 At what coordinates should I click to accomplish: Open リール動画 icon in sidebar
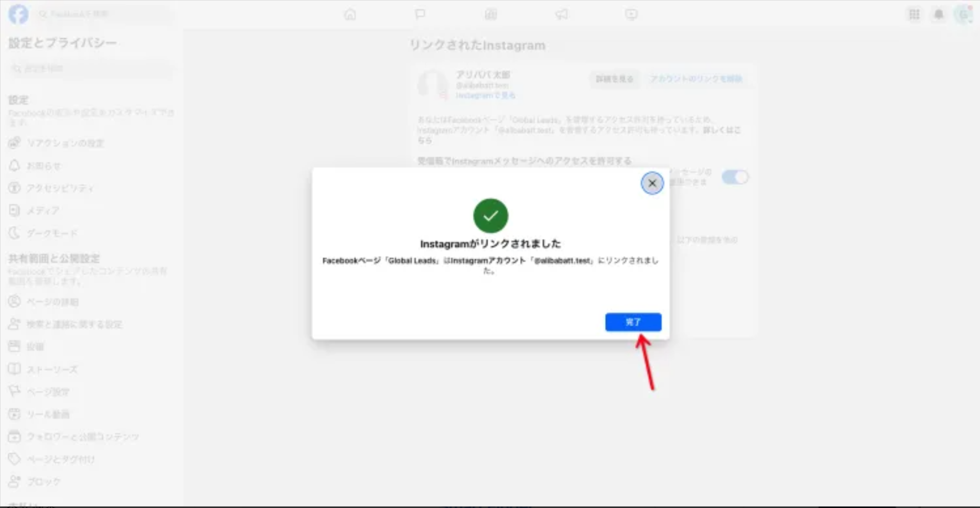pyautogui.click(x=14, y=414)
